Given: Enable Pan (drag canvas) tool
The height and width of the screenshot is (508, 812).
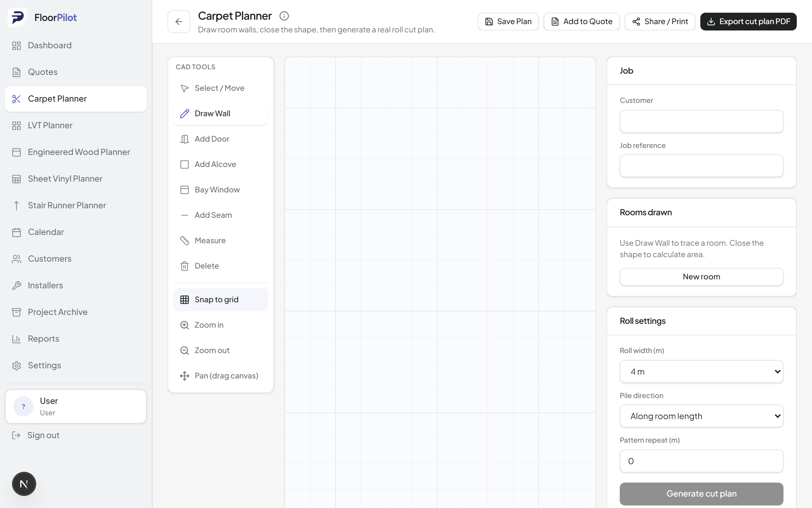Looking at the screenshot, I should coord(220,376).
